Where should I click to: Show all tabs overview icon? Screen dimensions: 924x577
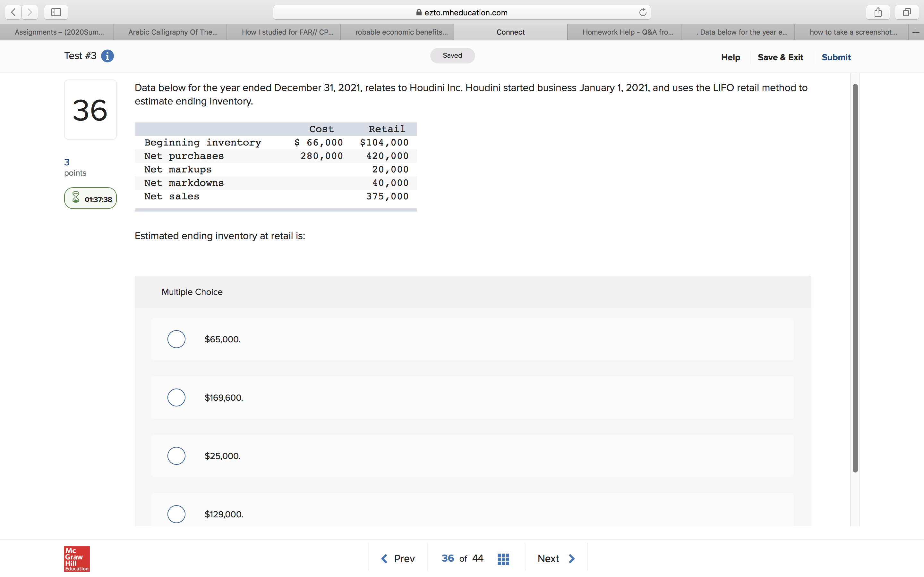(906, 12)
